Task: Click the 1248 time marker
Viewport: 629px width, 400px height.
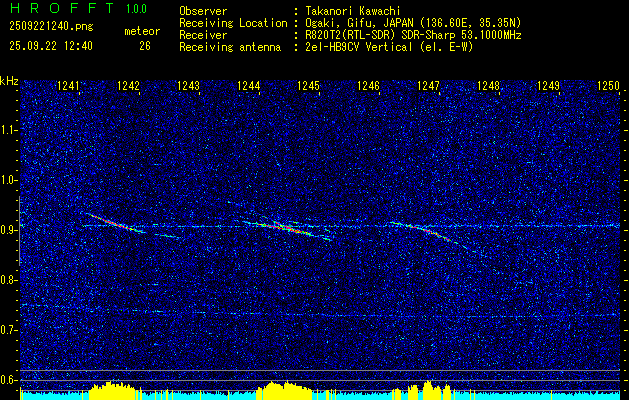Action: click(488, 85)
